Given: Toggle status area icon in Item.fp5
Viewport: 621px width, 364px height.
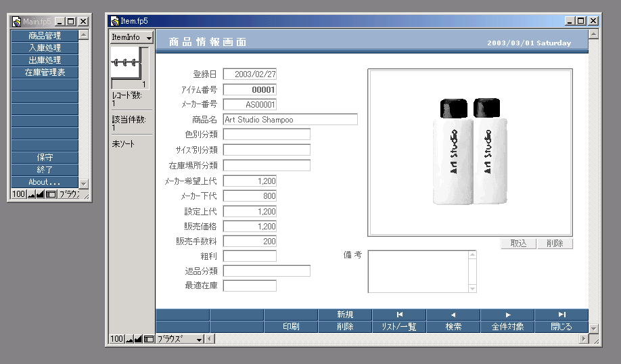Looking at the screenshot, I should point(149,339).
